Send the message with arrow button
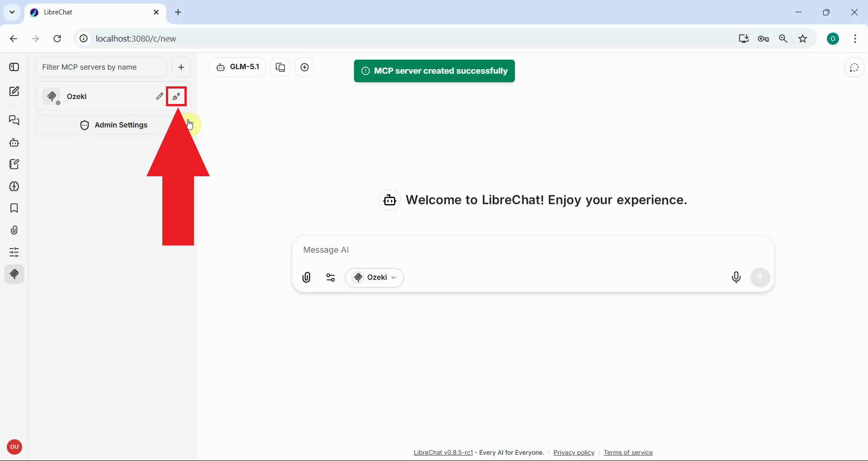This screenshot has width=868, height=461. click(760, 278)
